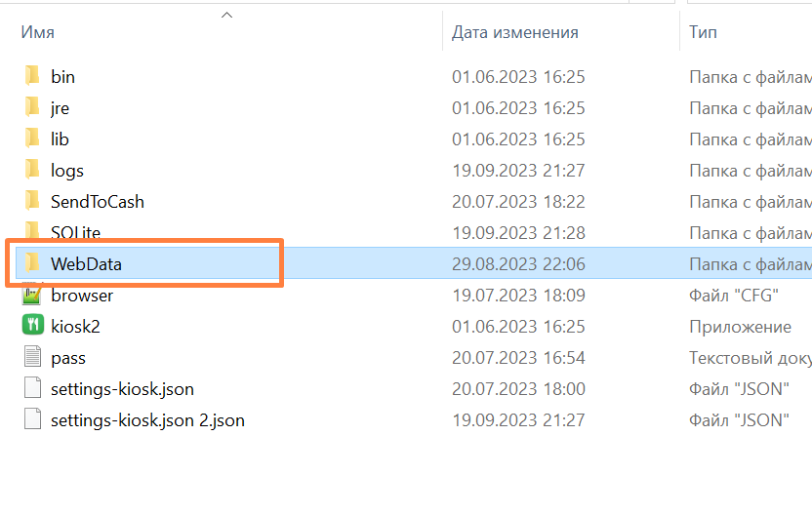Sort by the Дата изменения column header
The image size is (812, 515).
point(514,32)
